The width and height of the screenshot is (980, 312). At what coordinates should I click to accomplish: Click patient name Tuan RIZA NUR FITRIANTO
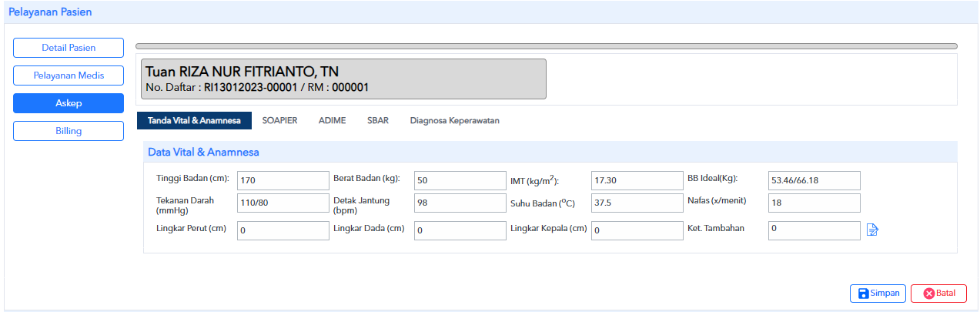242,72
